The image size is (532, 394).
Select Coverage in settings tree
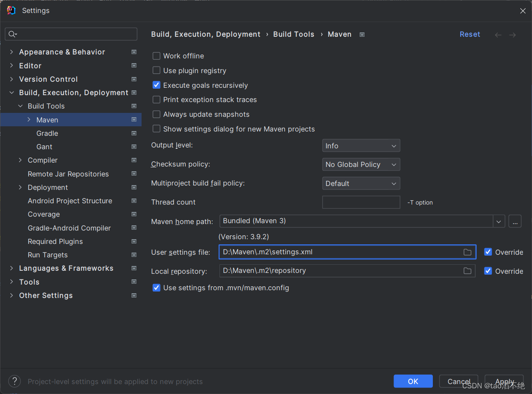pyautogui.click(x=44, y=214)
